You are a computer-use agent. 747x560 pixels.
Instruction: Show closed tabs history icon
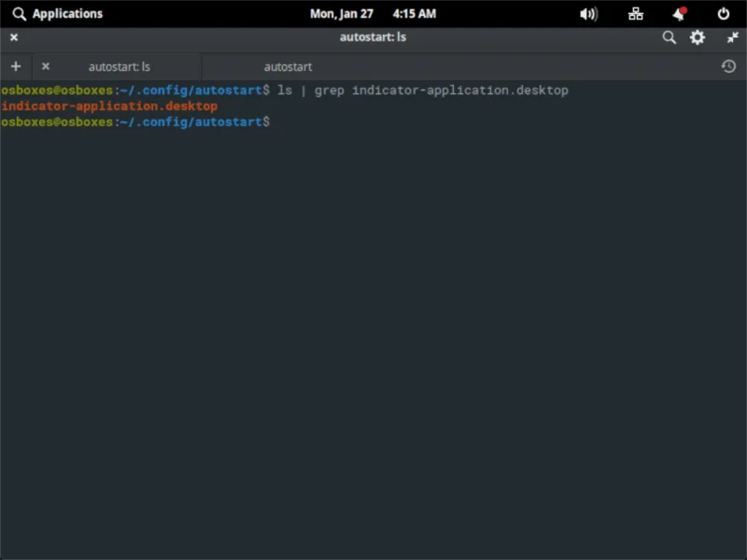[728, 66]
